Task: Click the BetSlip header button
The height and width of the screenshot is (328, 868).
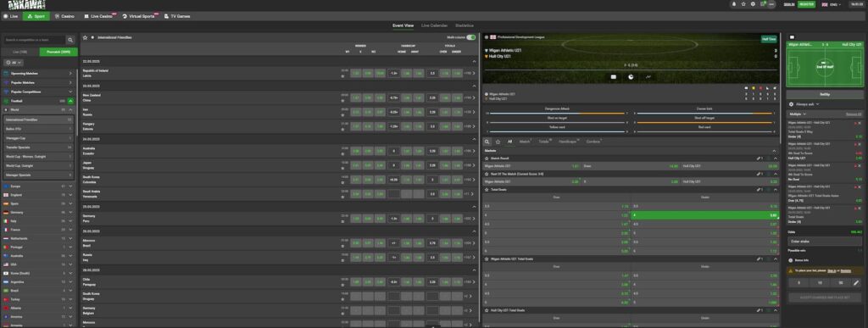Action: 825,94
